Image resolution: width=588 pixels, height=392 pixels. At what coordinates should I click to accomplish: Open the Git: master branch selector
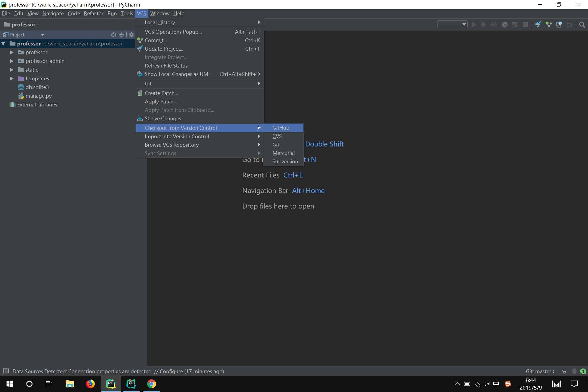(x=540, y=371)
